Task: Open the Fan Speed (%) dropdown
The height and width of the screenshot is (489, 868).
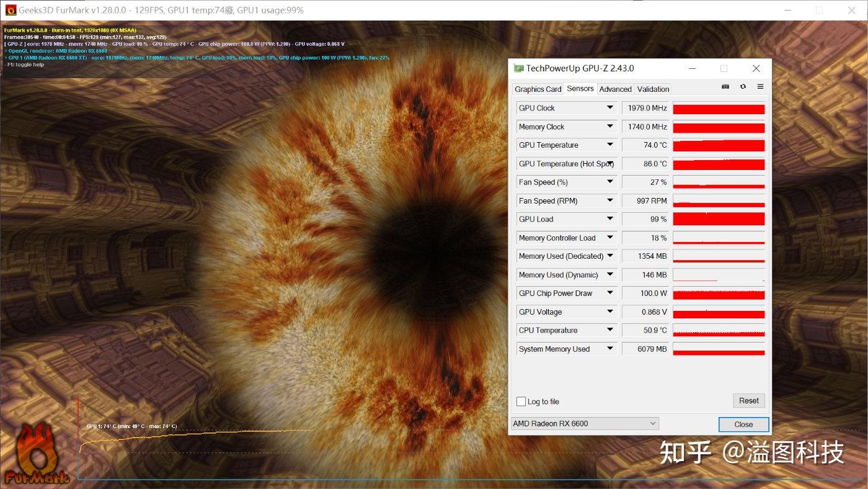Action: pyautogui.click(x=610, y=182)
